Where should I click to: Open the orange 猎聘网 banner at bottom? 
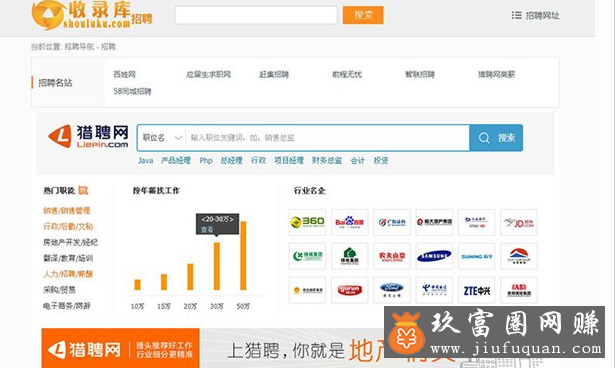tap(120, 348)
